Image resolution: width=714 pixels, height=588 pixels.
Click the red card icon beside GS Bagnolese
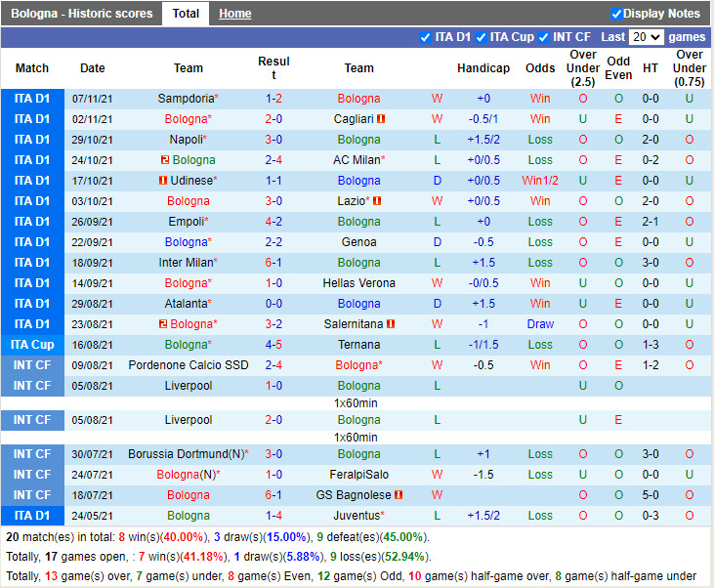tap(399, 495)
